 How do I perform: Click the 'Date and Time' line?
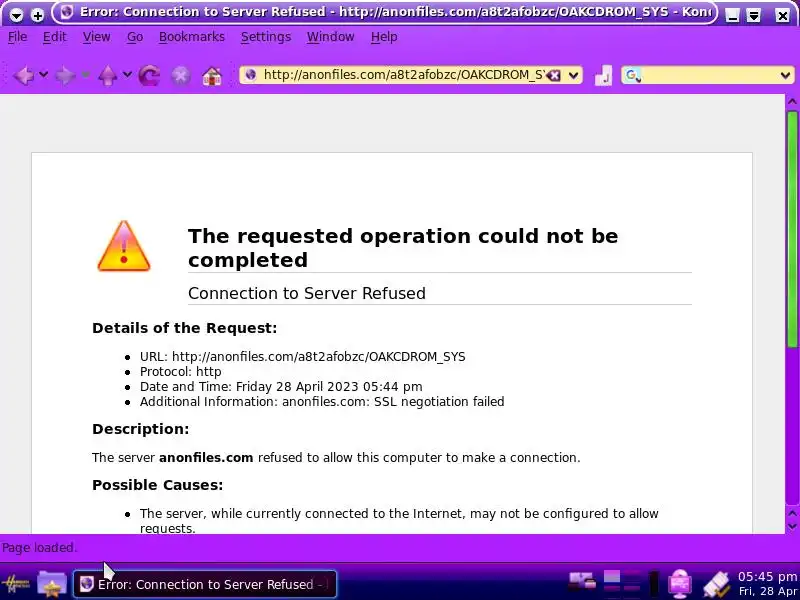pos(281,387)
